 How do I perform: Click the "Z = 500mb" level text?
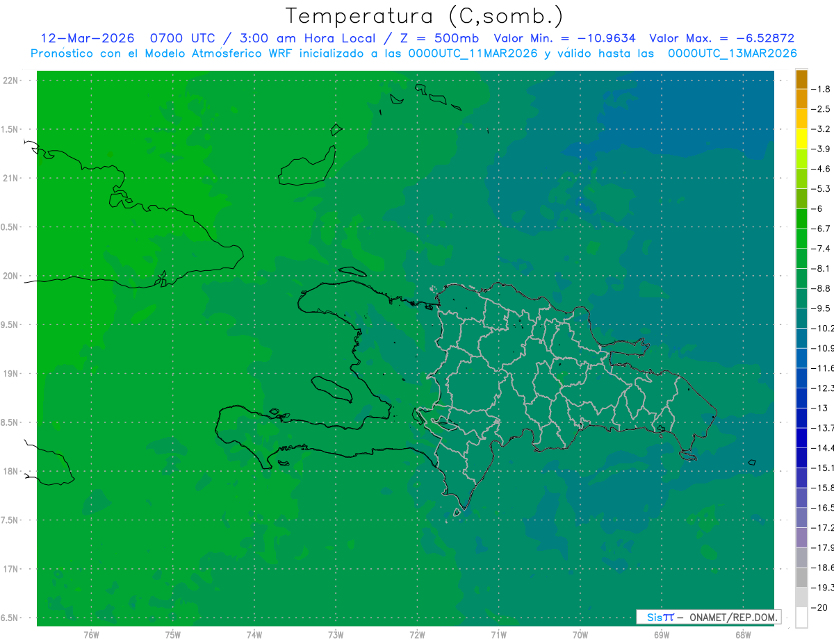[439, 38]
